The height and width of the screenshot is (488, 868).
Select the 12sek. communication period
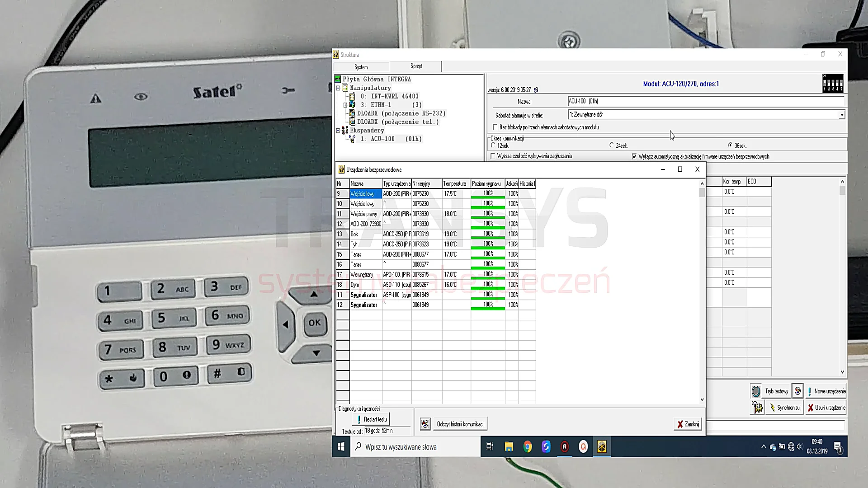coord(493,145)
